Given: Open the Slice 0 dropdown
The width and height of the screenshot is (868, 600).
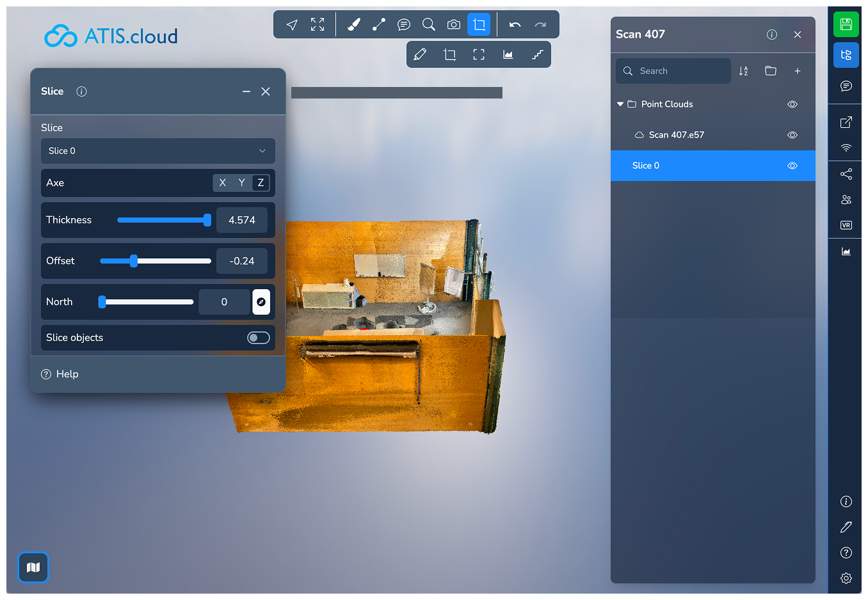Looking at the screenshot, I should tap(157, 151).
